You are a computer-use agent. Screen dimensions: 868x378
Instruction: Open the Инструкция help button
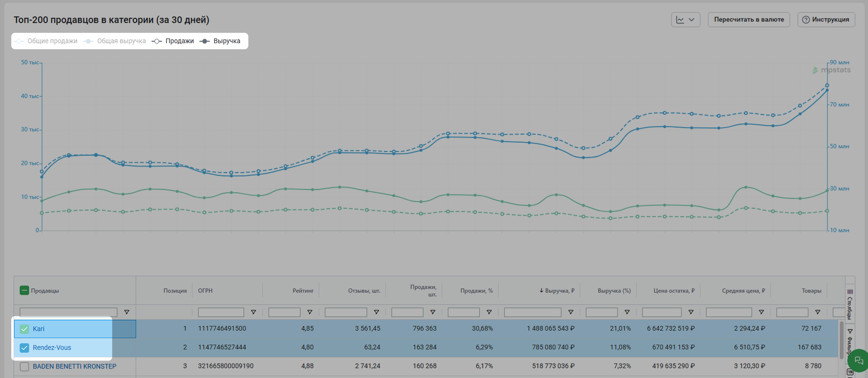click(826, 20)
